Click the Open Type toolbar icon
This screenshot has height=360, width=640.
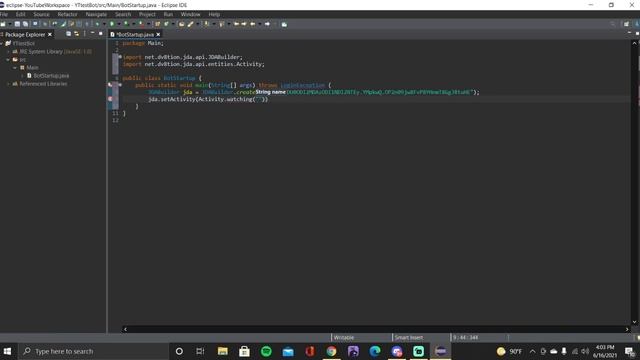[x=182, y=24]
